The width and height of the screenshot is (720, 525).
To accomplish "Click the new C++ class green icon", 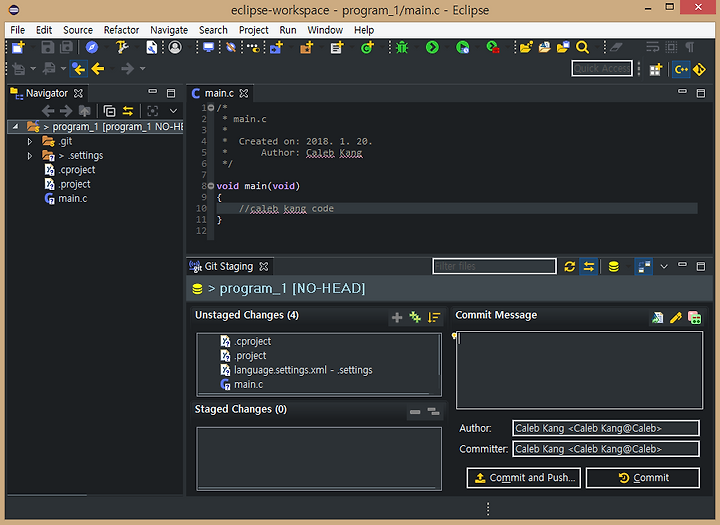I will (x=367, y=47).
